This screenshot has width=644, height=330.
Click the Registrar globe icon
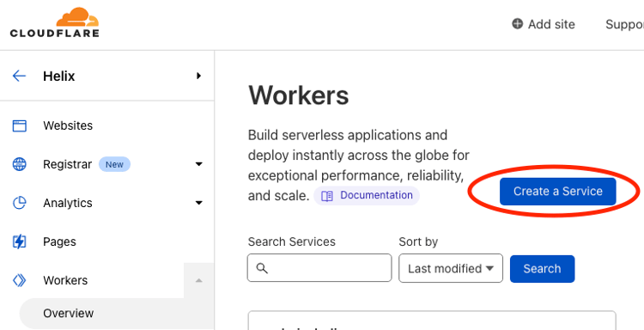(x=19, y=164)
